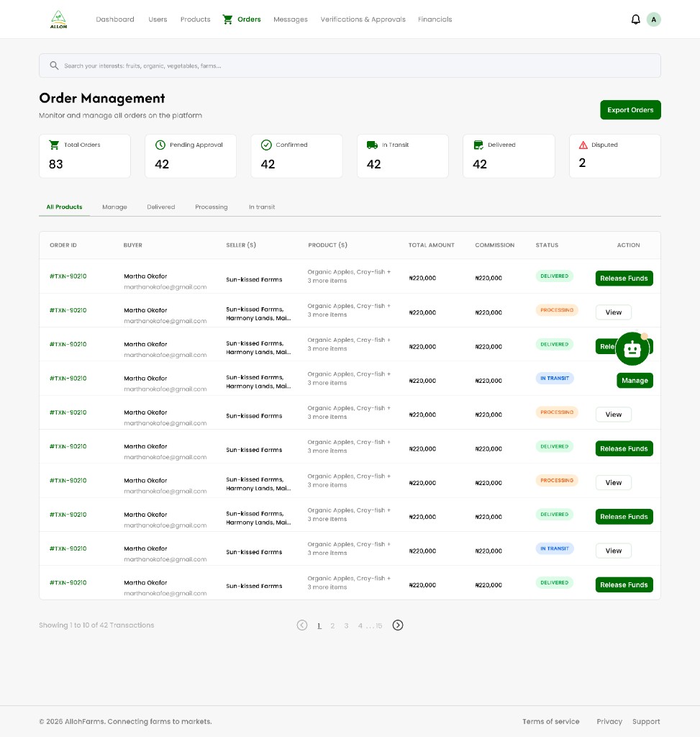Viewport: 700px width, 737px height.
Task: Click the Alloh logo in header
Action: 58,19
